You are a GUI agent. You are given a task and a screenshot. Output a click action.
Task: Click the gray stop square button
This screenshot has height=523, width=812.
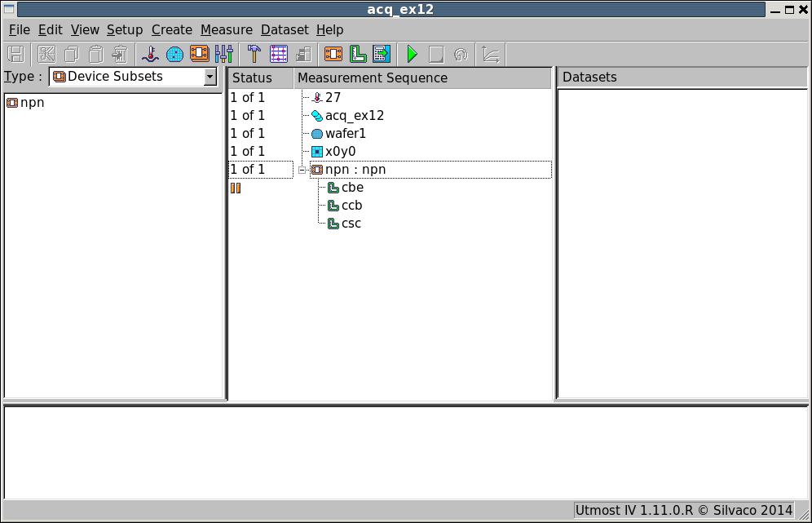[436, 54]
